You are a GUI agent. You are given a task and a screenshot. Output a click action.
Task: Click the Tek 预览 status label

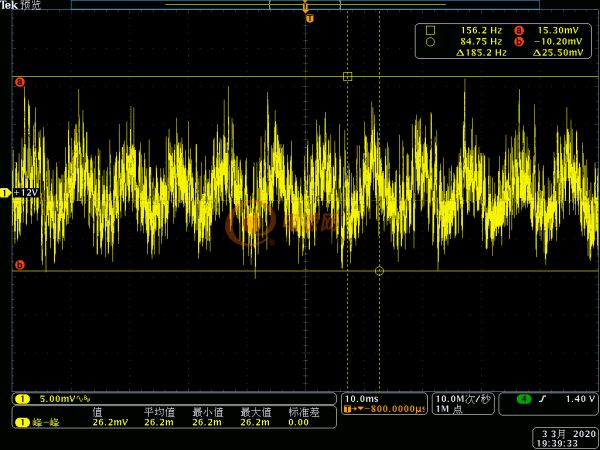(21, 5)
